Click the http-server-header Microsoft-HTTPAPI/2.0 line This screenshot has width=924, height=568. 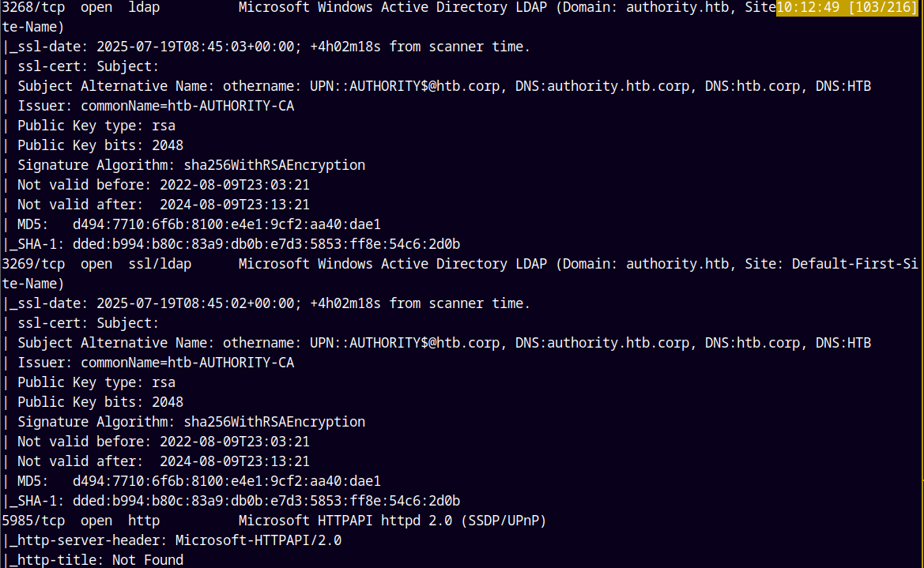click(172, 540)
